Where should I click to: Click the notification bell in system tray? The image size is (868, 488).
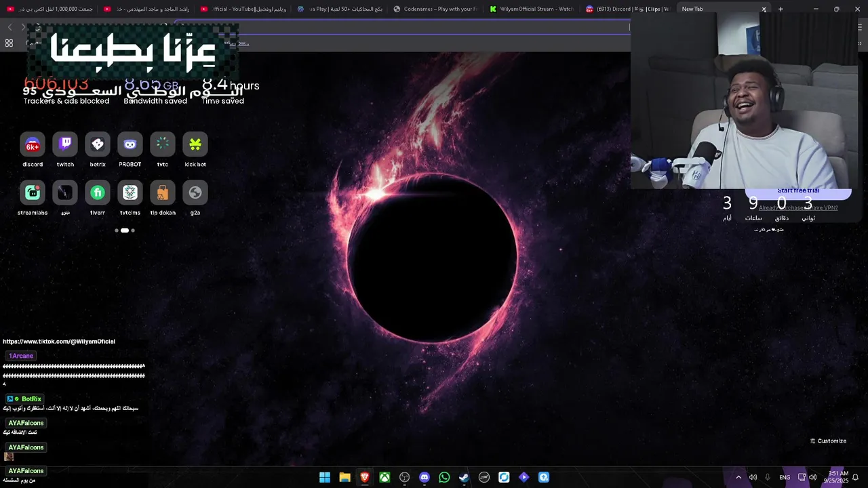[855, 477]
